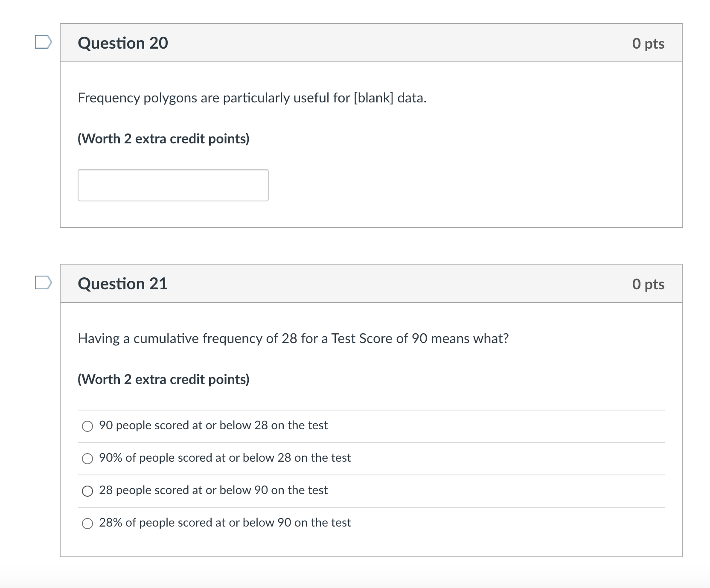Image resolution: width=710 pixels, height=588 pixels.
Task: Click the Question 20 header
Action: (x=123, y=43)
